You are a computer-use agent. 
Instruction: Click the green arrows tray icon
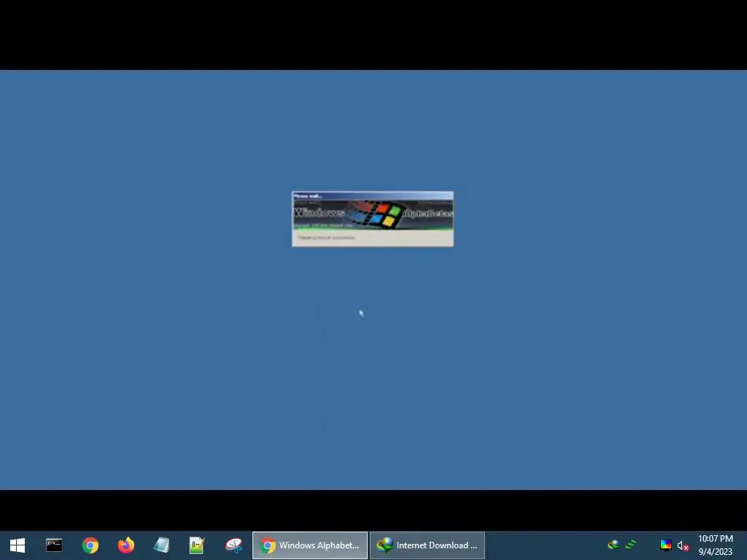(631, 545)
